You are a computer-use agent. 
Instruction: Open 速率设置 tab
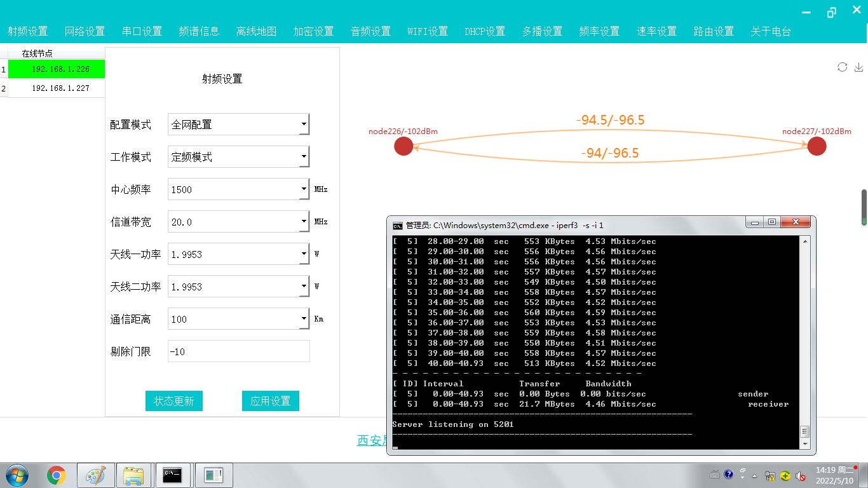[656, 31]
